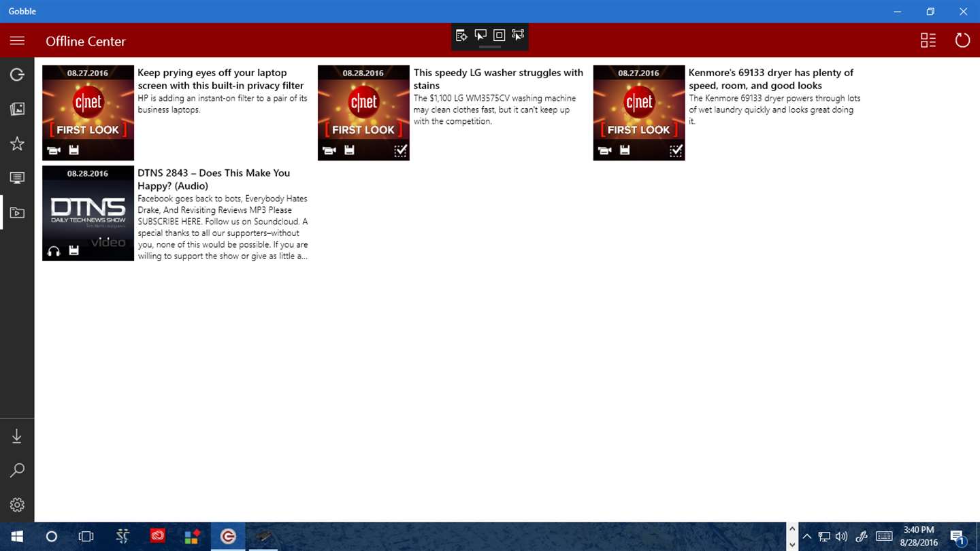980x551 pixels.
Task: Open the settings gear in sidebar
Action: (17, 505)
